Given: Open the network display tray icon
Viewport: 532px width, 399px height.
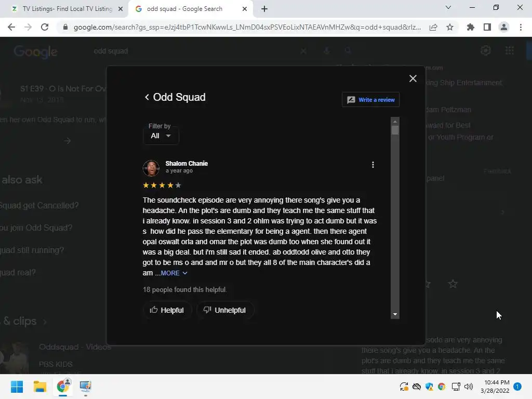Looking at the screenshot, I should (x=456, y=387).
